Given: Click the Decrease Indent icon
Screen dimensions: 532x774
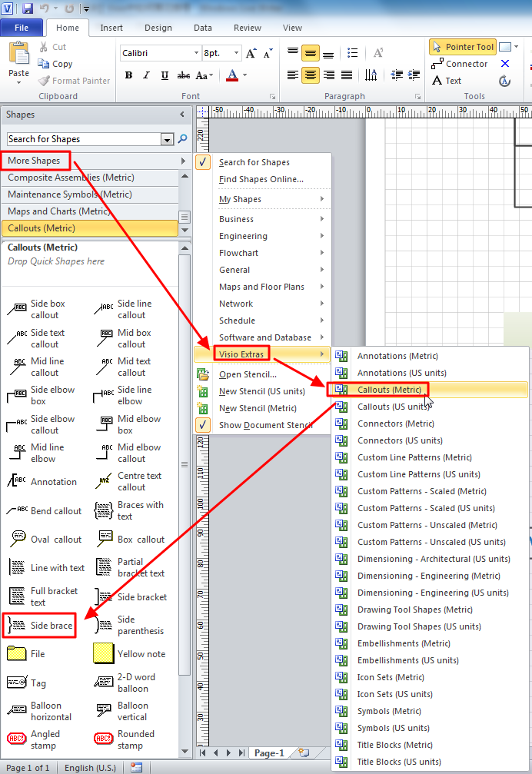Looking at the screenshot, I should (396, 75).
